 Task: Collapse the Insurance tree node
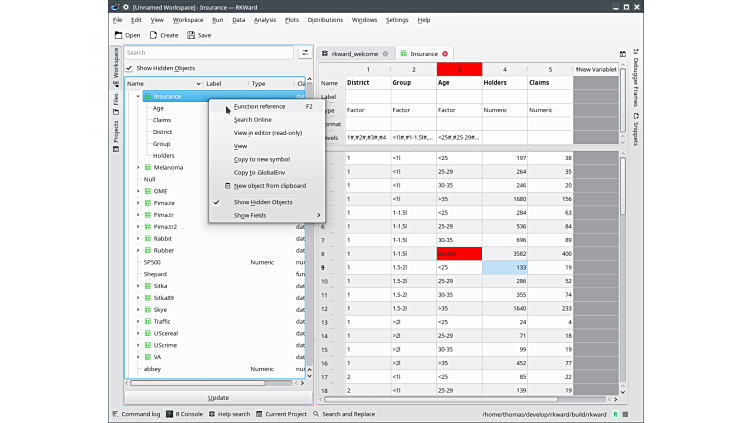click(138, 96)
